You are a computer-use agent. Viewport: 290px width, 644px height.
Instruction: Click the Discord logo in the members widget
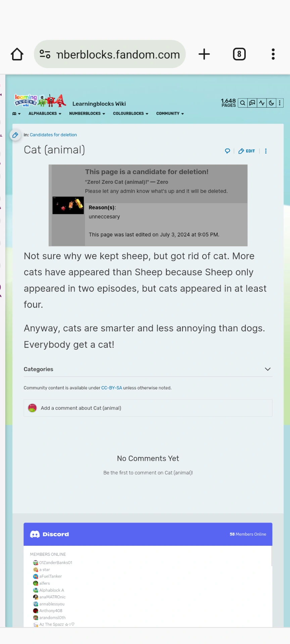click(x=36, y=534)
